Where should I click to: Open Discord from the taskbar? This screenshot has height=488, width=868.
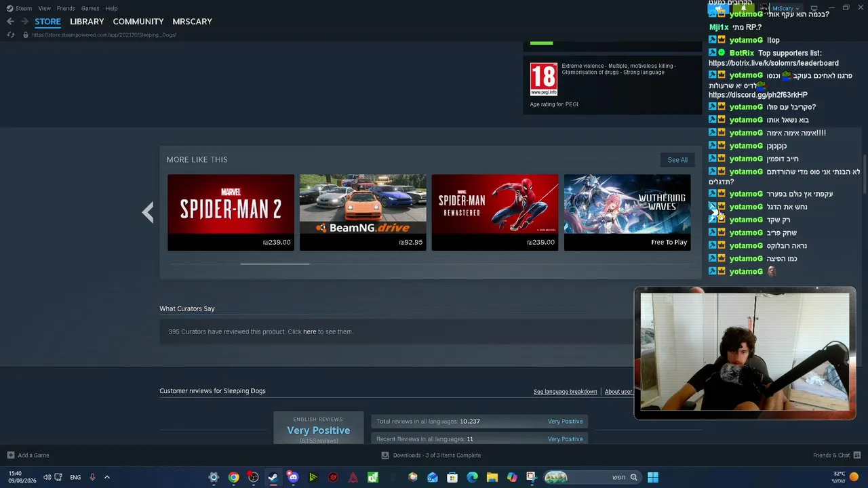(x=293, y=477)
